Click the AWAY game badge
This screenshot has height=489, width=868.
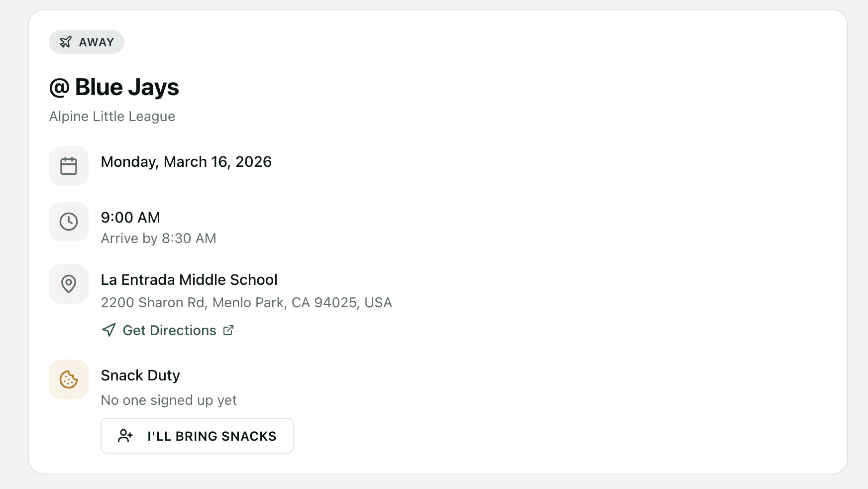pyautogui.click(x=86, y=42)
